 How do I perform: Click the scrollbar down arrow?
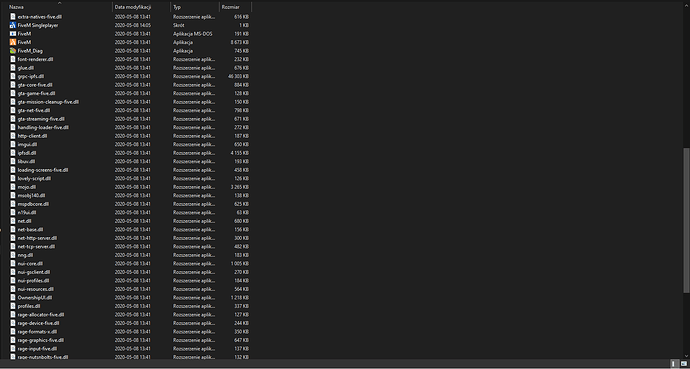click(x=686, y=356)
